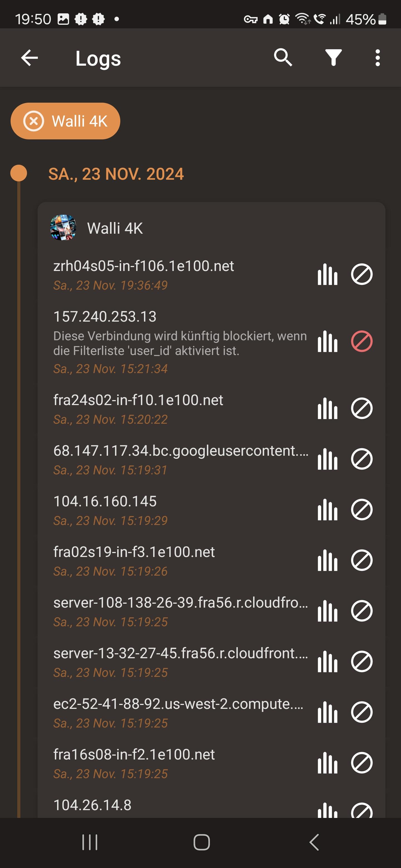The image size is (401, 868).
Task: Open stats for fra02s19-in-f3.1e100.net
Action: tap(327, 560)
